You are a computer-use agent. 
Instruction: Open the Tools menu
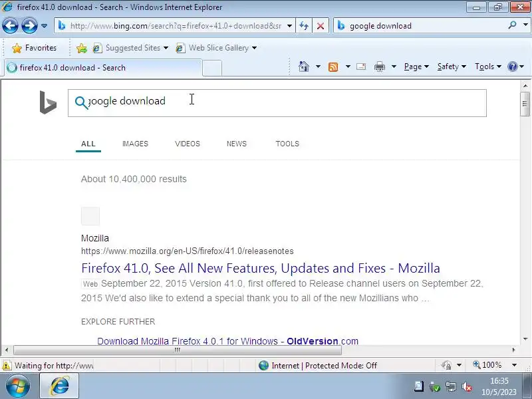click(488, 66)
